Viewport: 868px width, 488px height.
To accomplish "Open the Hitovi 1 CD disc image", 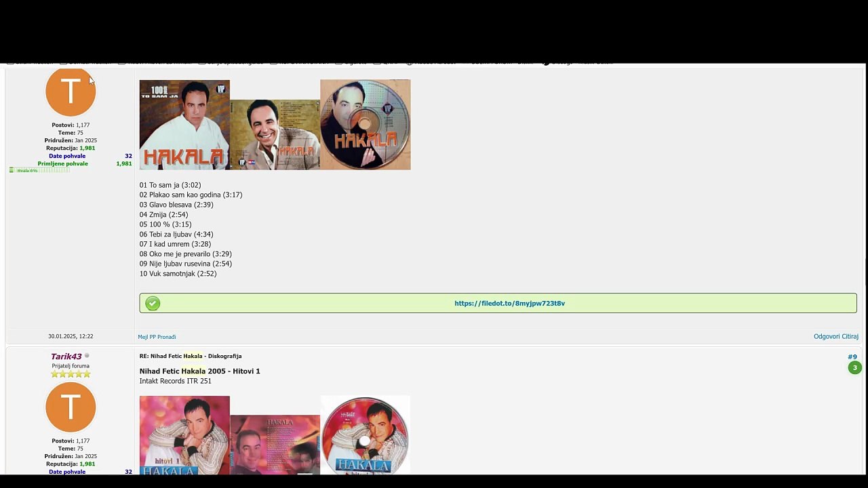I will 366,435.
